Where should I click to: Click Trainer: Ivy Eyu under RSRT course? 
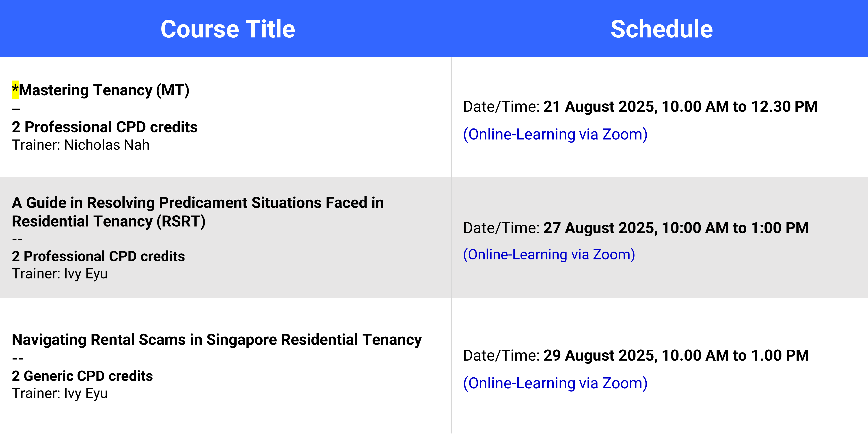(x=60, y=274)
